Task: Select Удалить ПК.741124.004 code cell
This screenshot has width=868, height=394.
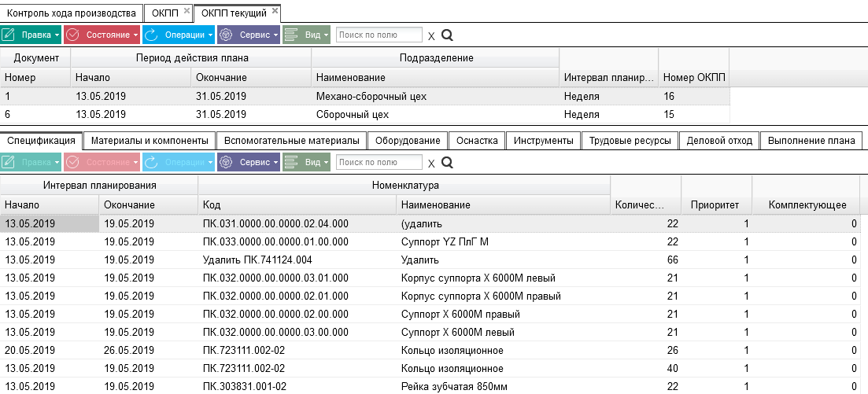Action: tap(297, 260)
